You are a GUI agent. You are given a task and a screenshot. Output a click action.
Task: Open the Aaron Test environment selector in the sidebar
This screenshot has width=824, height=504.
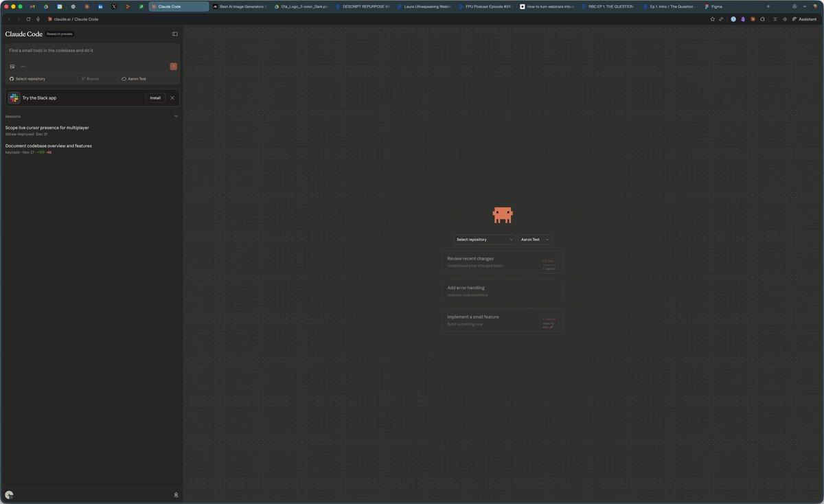pyautogui.click(x=134, y=79)
